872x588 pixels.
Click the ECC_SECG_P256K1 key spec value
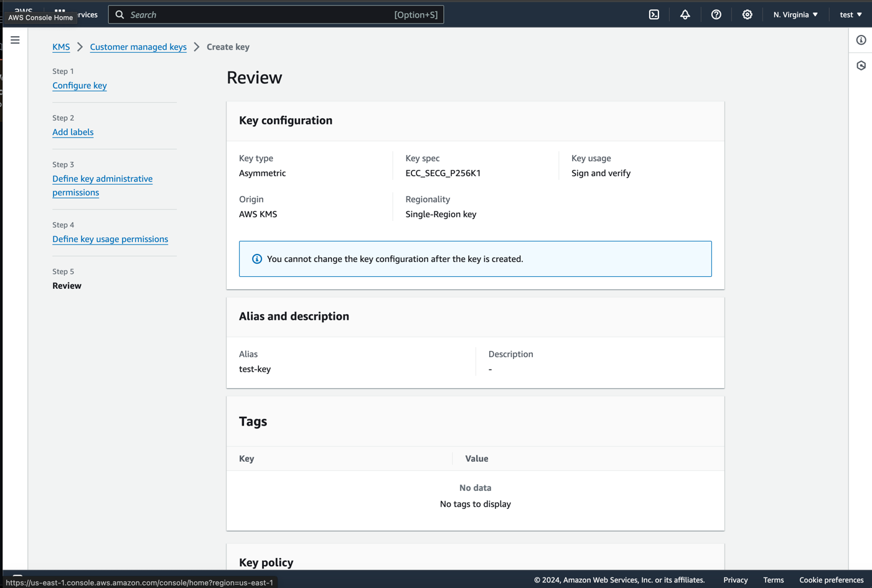(443, 173)
